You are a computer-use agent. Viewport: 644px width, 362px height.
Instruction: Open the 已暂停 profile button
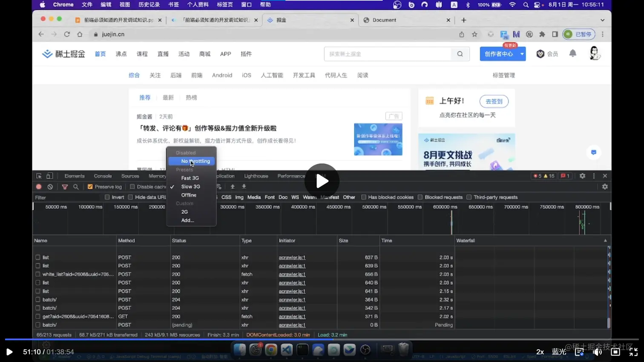[579, 34]
